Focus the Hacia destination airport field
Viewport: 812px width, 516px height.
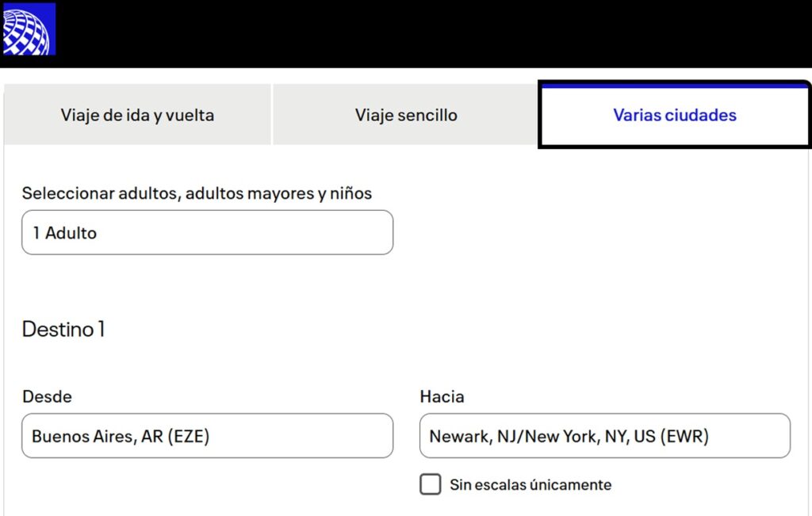tap(604, 435)
